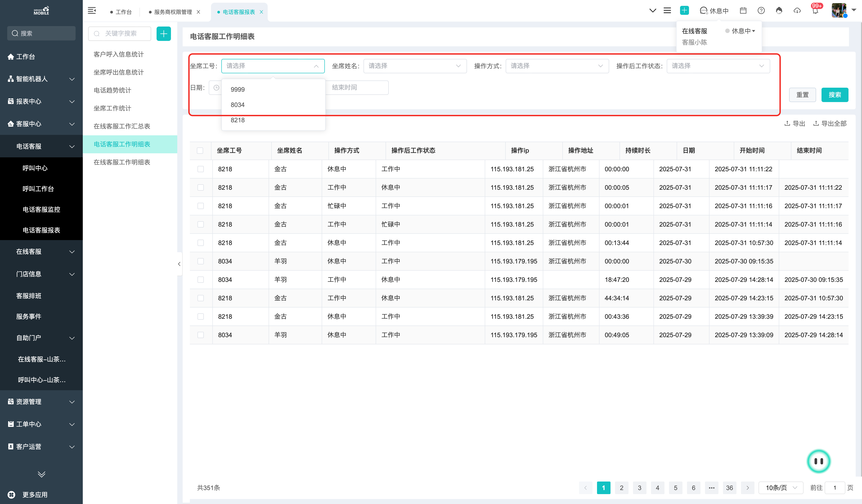The height and width of the screenshot is (504, 862).
Task: Open the help question mark icon
Action: click(x=761, y=11)
